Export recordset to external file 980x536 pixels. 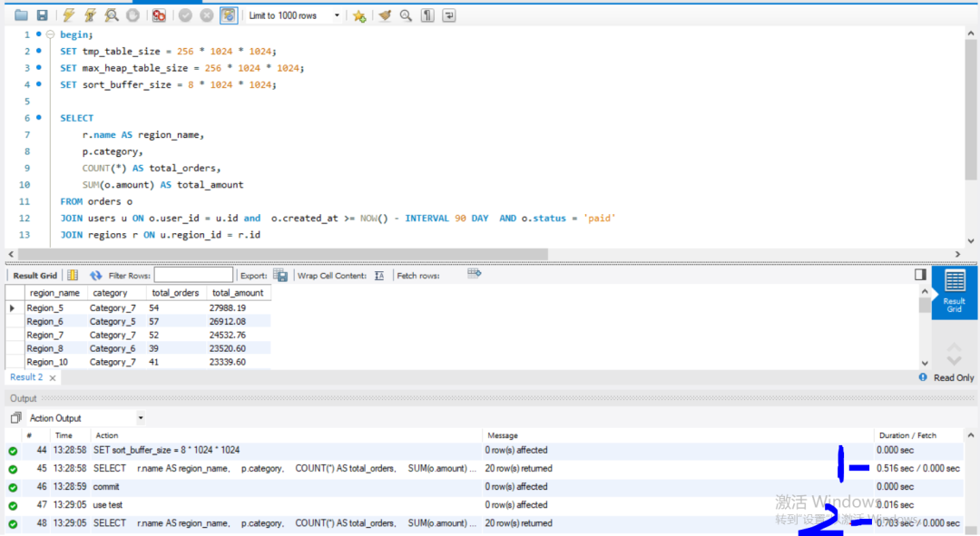280,275
